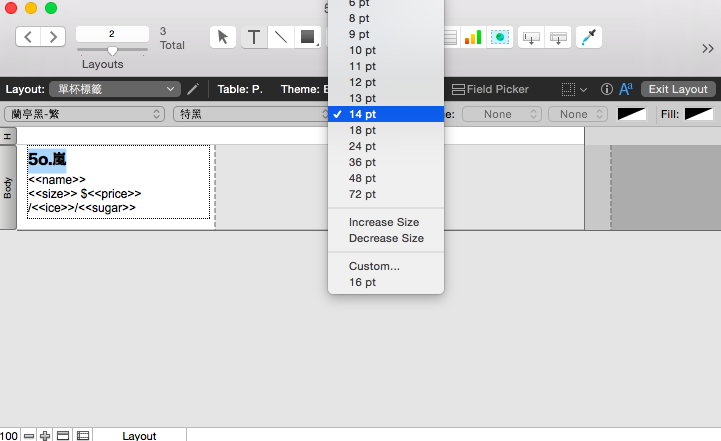Toggle the formatting bar Aa icon
721x441 pixels.
[x=626, y=89]
